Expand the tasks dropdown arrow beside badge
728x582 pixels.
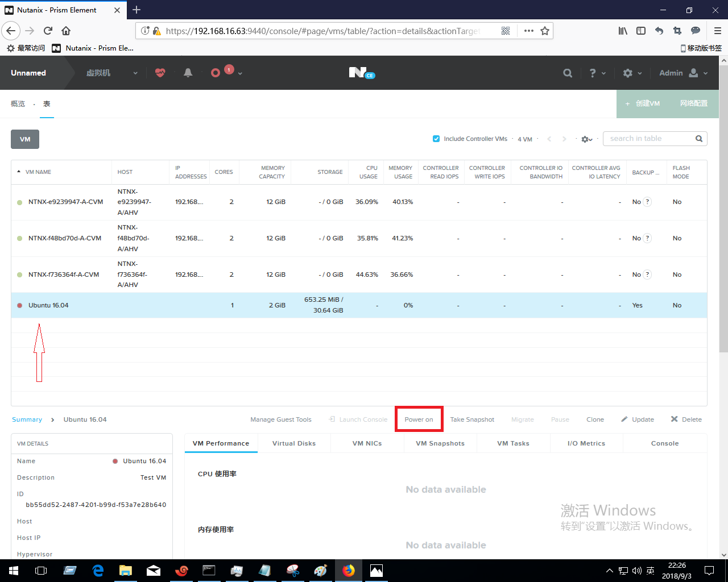(x=240, y=73)
